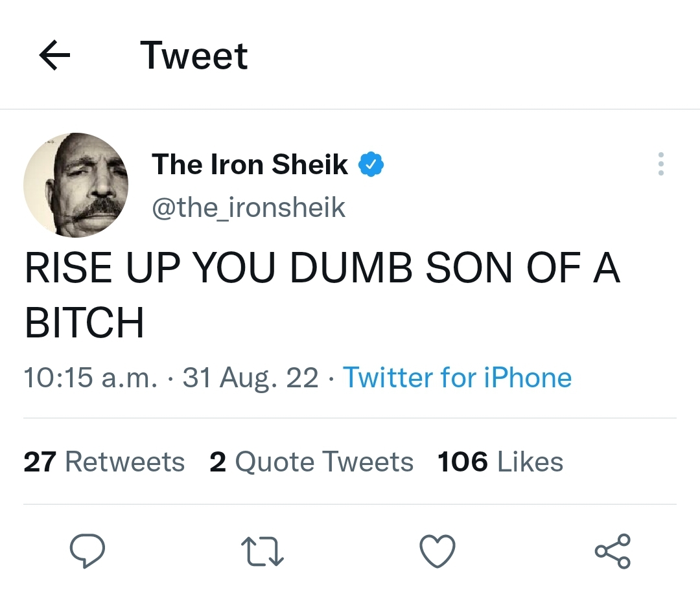Reply using the speech bubble icon
This screenshot has width=700, height=590.
[x=87, y=551]
